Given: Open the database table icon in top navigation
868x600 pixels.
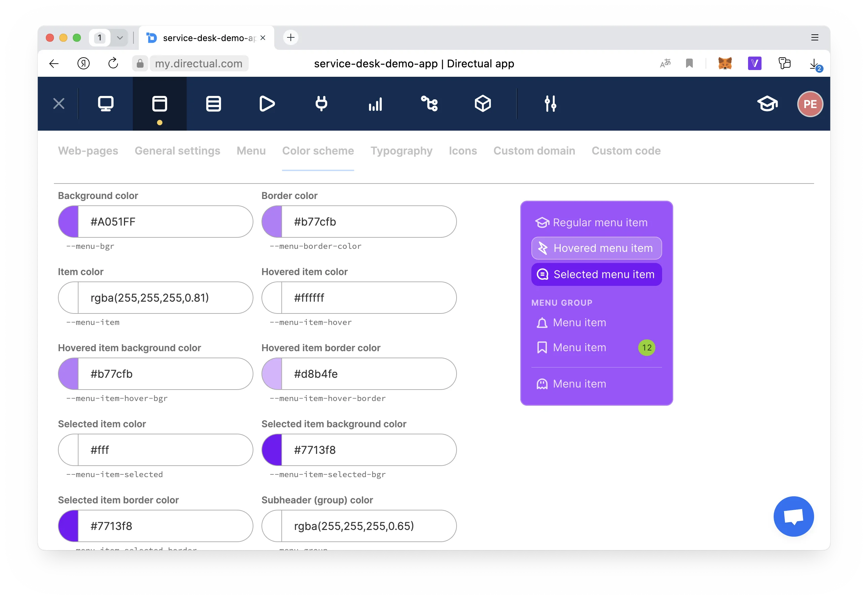Looking at the screenshot, I should (x=213, y=104).
